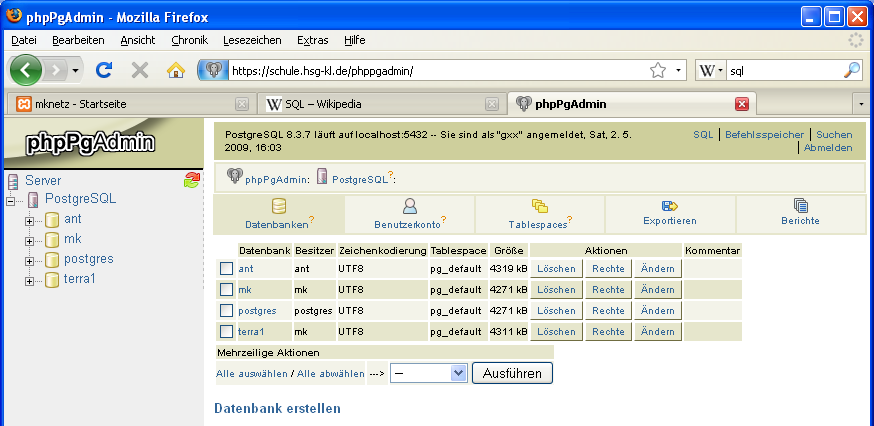Refresh the server tree with the green-red arrows icon

coord(191,180)
